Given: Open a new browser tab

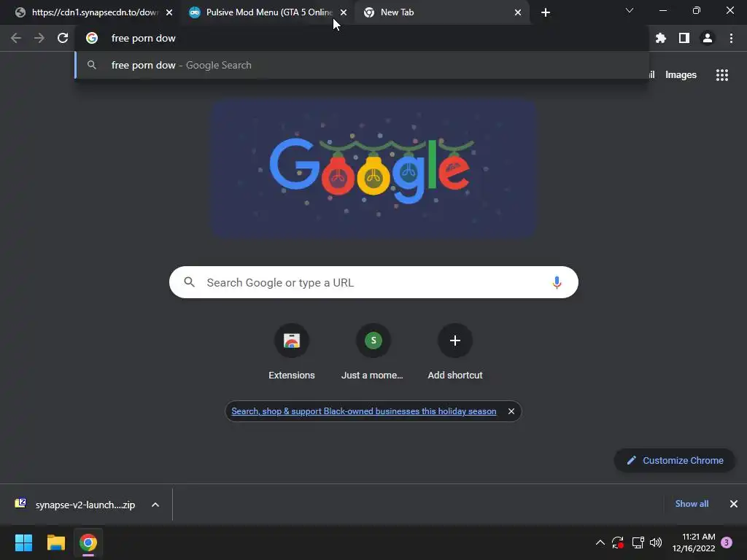Looking at the screenshot, I should pyautogui.click(x=546, y=12).
